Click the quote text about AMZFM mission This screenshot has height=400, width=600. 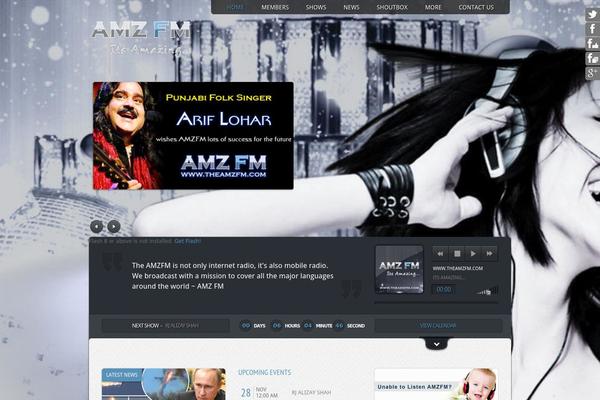click(233, 276)
